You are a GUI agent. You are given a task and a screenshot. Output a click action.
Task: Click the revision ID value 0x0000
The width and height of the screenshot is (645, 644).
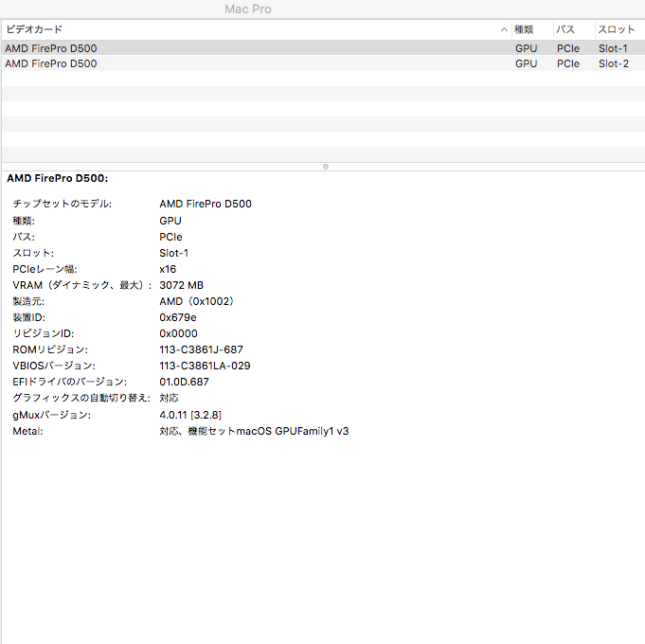(x=178, y=333)
